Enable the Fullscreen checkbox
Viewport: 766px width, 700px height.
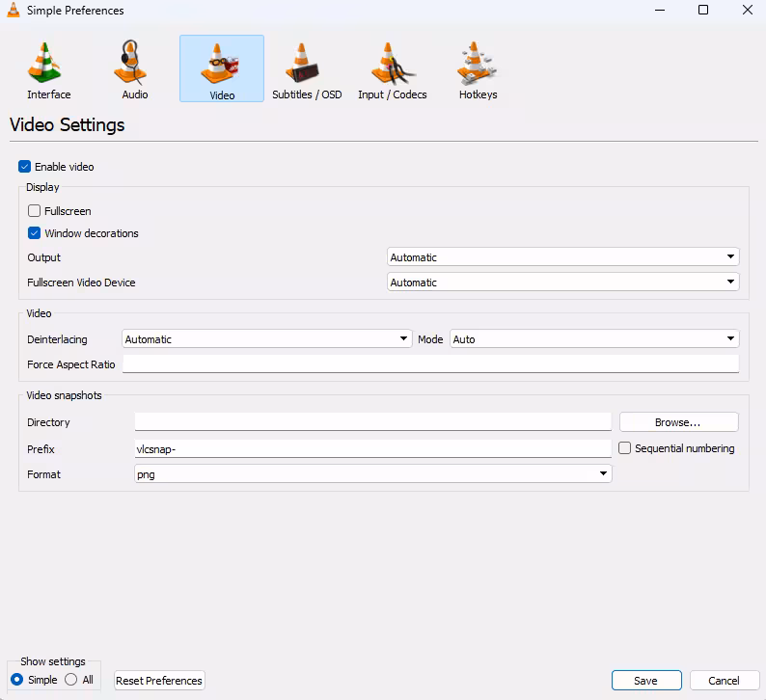click(x=34, y=211)
